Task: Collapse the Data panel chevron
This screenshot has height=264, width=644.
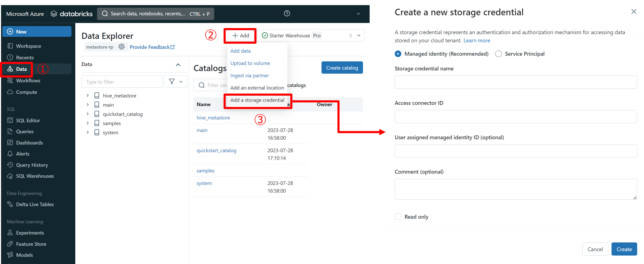Action: (x=178, y=64)
